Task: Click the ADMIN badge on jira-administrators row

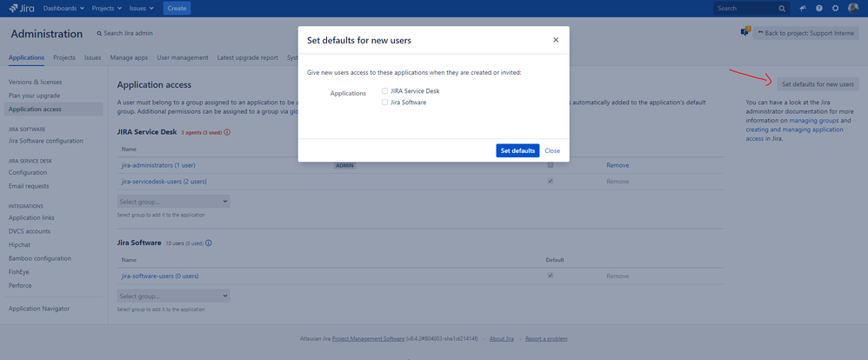Action: point(344,165)
